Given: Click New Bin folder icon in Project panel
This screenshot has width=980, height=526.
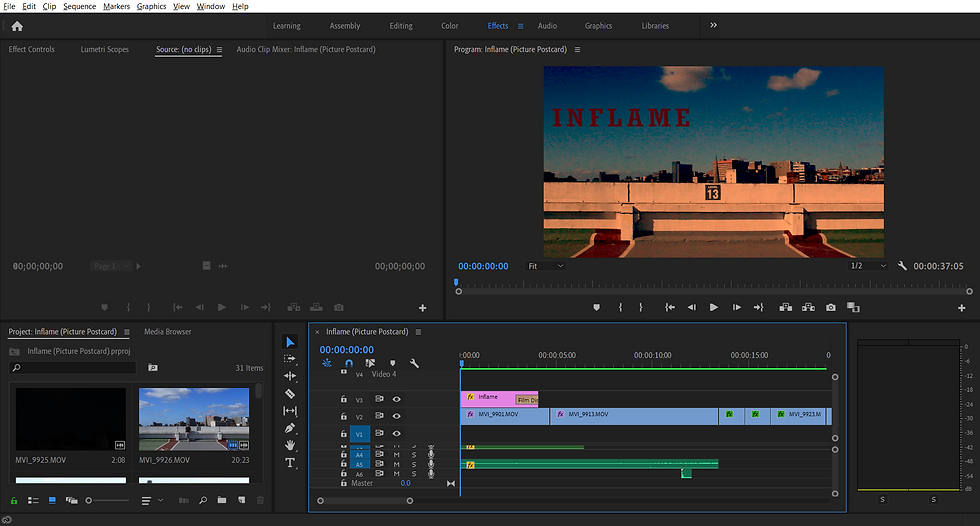Looking at the screenshot, I should click(222, 500).
